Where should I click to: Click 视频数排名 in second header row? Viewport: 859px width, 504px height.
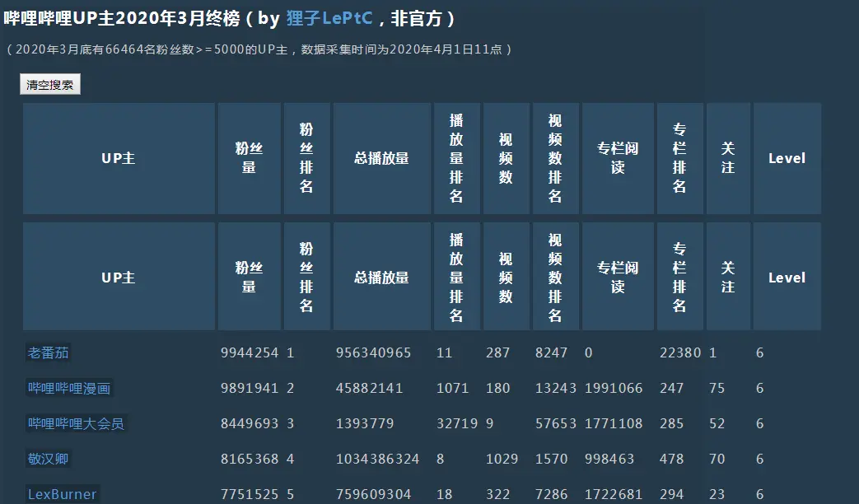(x=555, y=277)
